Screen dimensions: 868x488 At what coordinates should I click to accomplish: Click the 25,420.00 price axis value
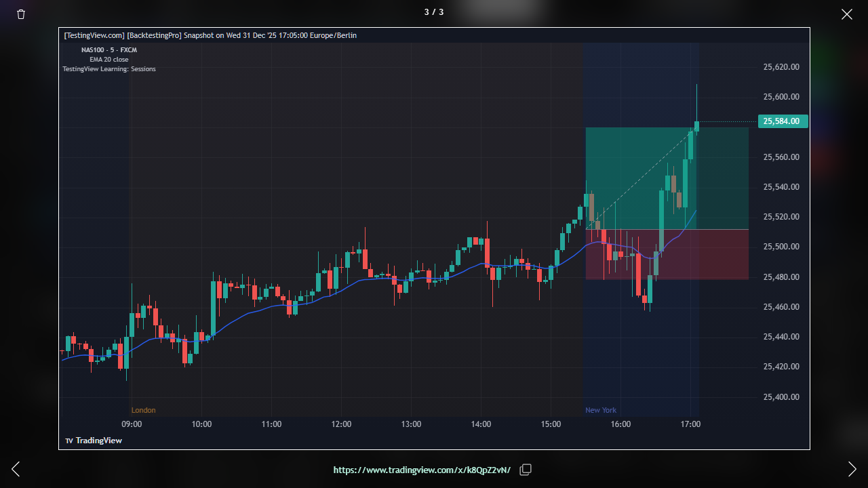tap(781, 367)
